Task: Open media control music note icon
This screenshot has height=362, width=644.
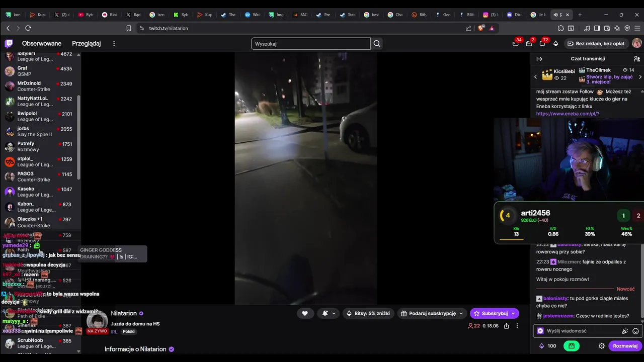Action: pos(587,28)
